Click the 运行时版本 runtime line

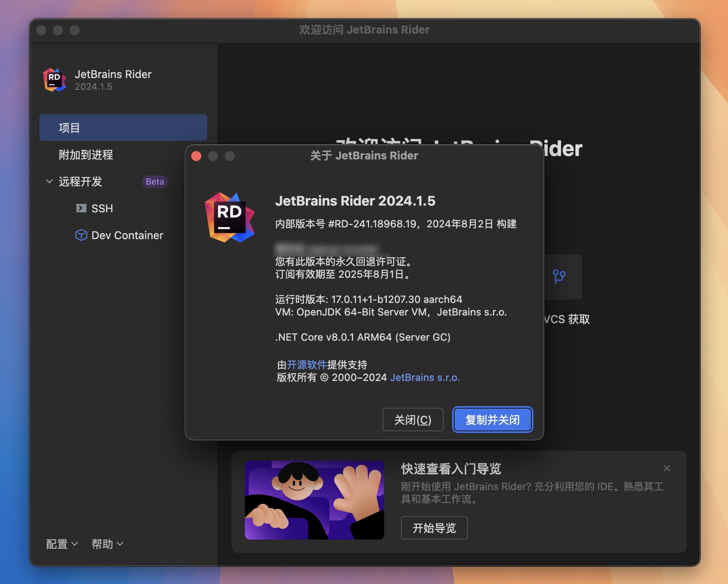(x=369, y=299)
